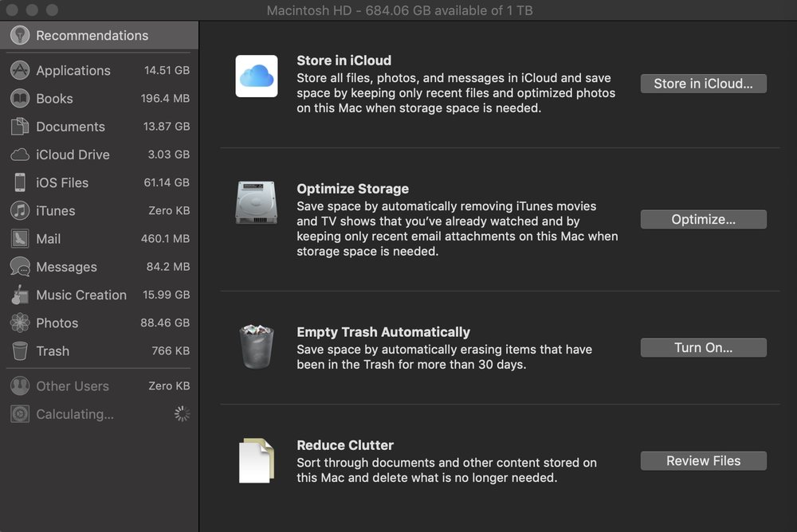Click the 88.46 GB Photos size
Viewport: 797px width, 532px height.
pyautogui.click(x=165, y=323)
